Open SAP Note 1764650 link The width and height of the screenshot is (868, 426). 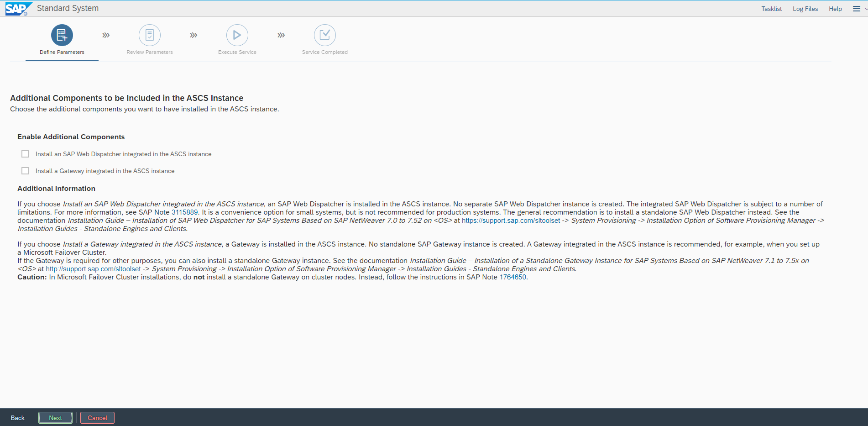pos(512,277)
